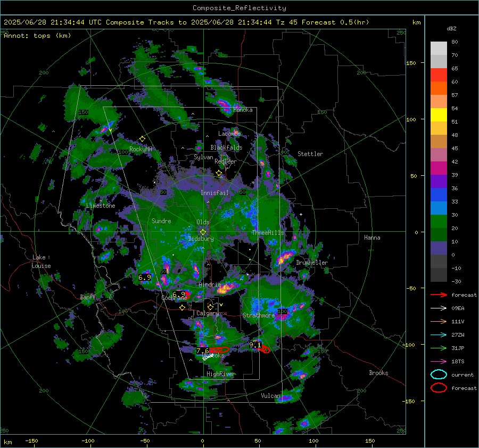This screenshot has width=479, height=448.
Task: Click the magenta 18TS arrow legend icon
Action: pyautogui.click(x=439, y=362)
